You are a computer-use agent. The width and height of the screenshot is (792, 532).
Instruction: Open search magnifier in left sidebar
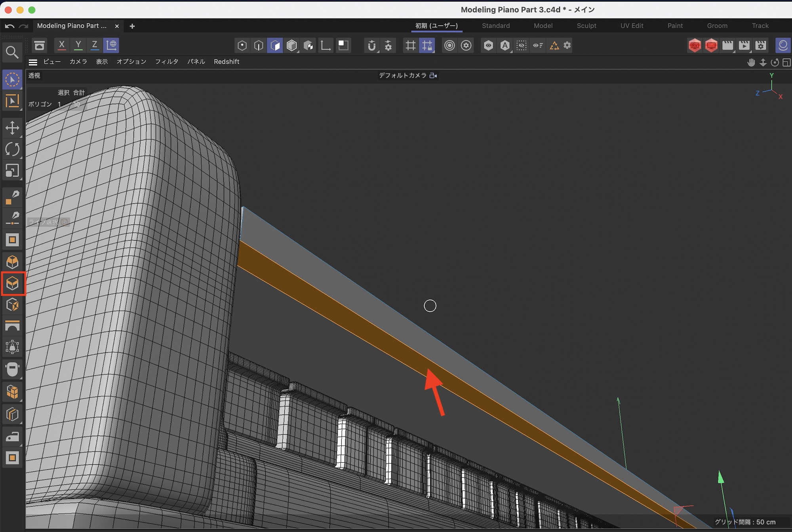[x=12, y=52]
